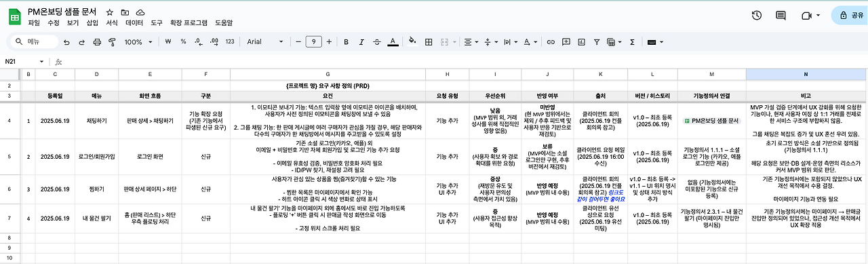Decrease decimal places
868x264 pixels.
coord(198,42)
